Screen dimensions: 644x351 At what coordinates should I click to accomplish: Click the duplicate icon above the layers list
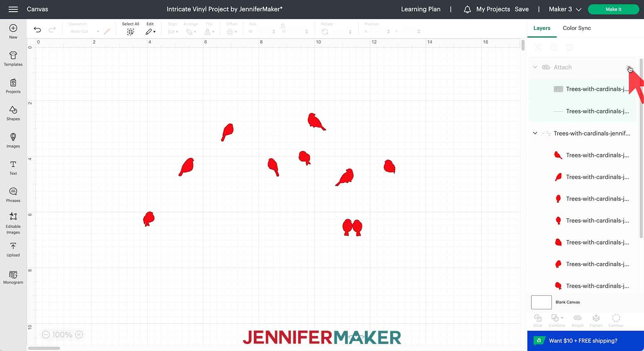click(x=554, y=48)
